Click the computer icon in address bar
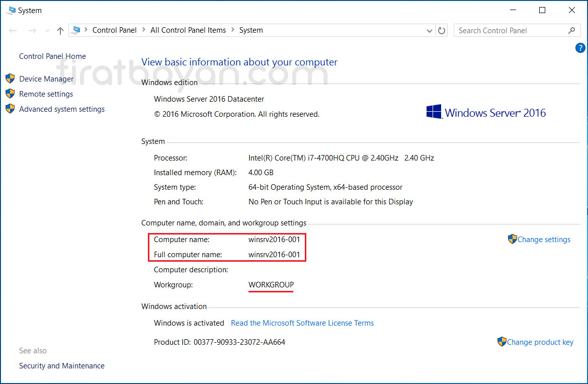588x384 pixels. click(x=76, y=30)
